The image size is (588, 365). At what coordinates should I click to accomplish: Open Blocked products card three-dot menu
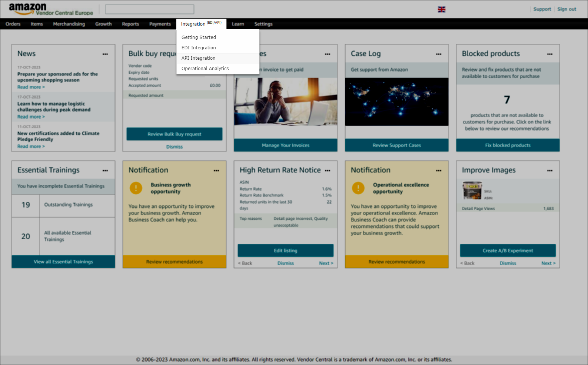click(550, 54)
